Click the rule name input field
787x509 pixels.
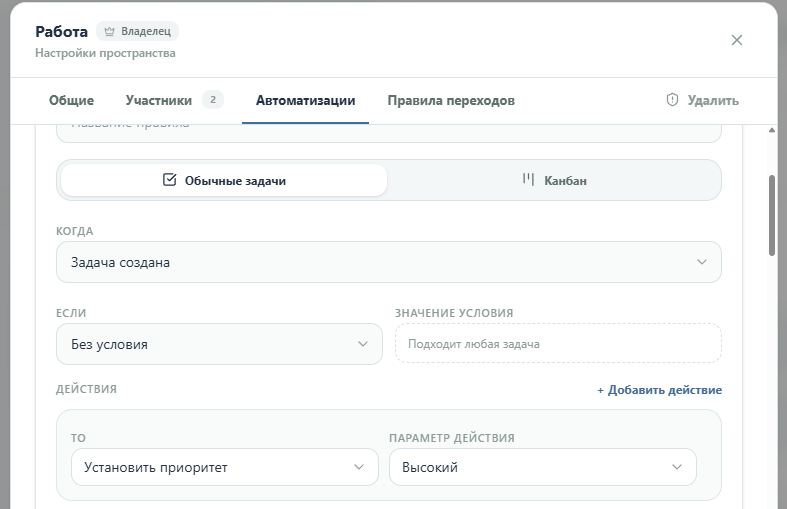click(x=388, y=133)
